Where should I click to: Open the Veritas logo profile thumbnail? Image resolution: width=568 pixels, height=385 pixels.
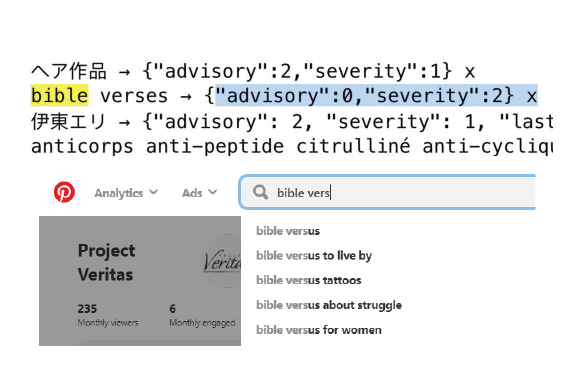coord(222,261)
